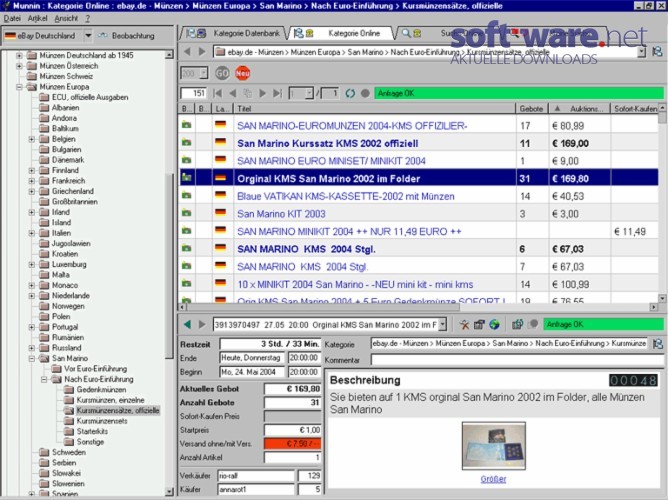
Task: Click the Beobachtung binoculars icon
Action: click(x=103, y=36)
